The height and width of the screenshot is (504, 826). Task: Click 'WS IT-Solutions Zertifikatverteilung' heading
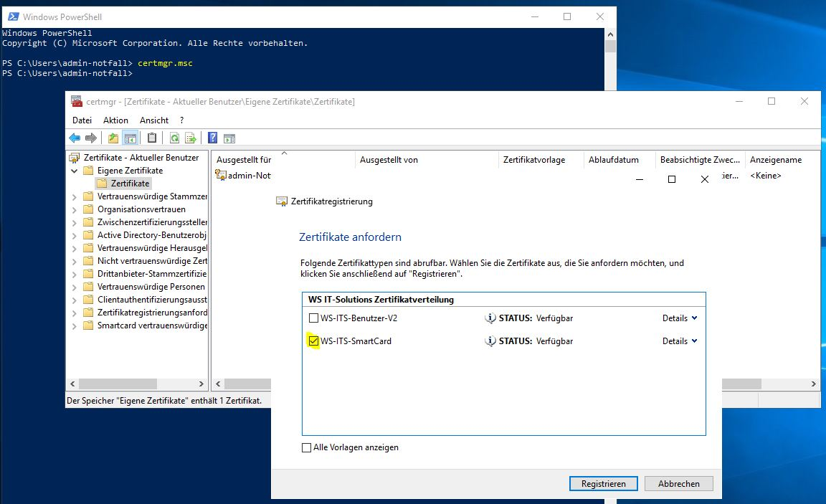coord(381,299)
